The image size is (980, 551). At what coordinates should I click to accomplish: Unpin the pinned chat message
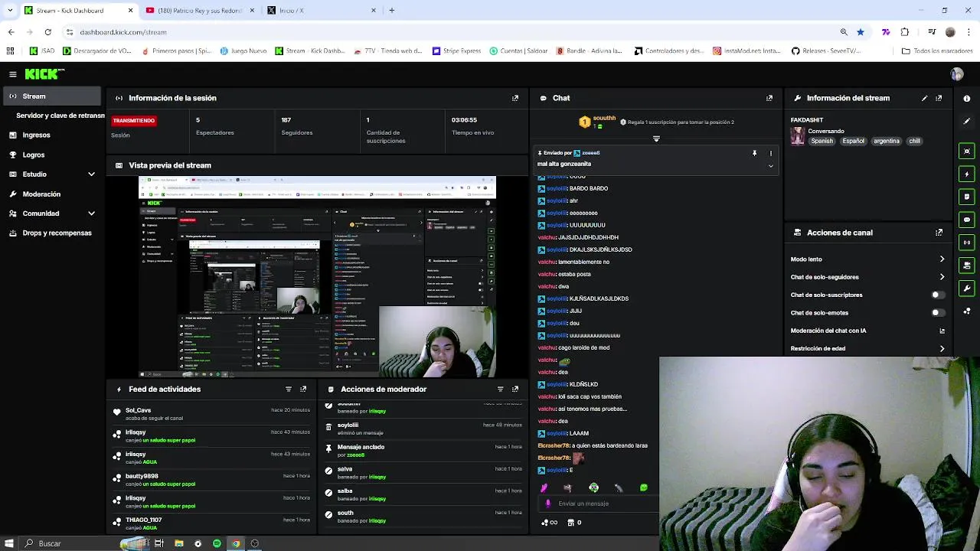pos(755,153)
